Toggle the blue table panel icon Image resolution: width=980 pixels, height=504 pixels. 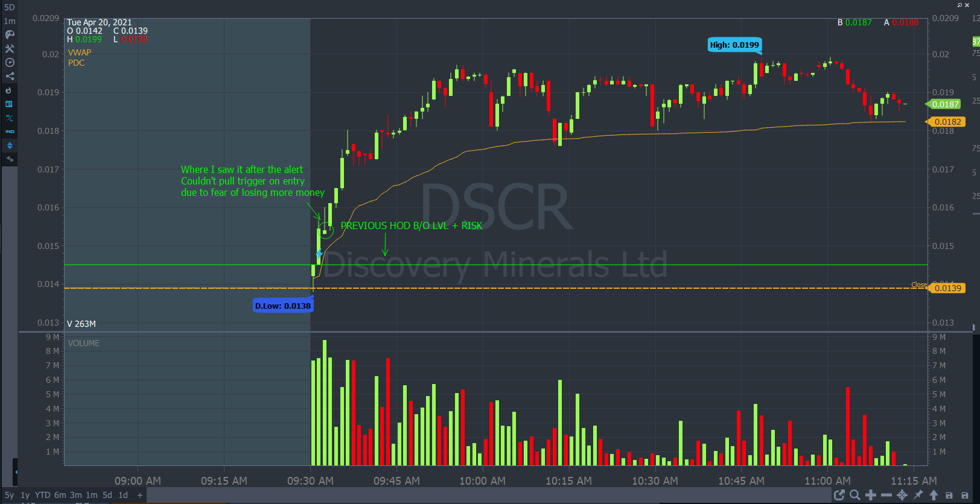(9, 104)
